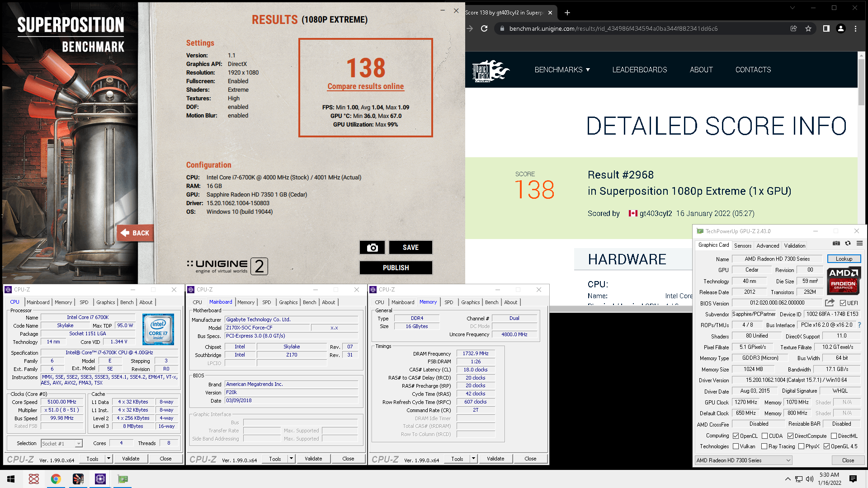Click the Bus Interface question mark icon
Screen dimensions: 868x488
tap(859, 325)
